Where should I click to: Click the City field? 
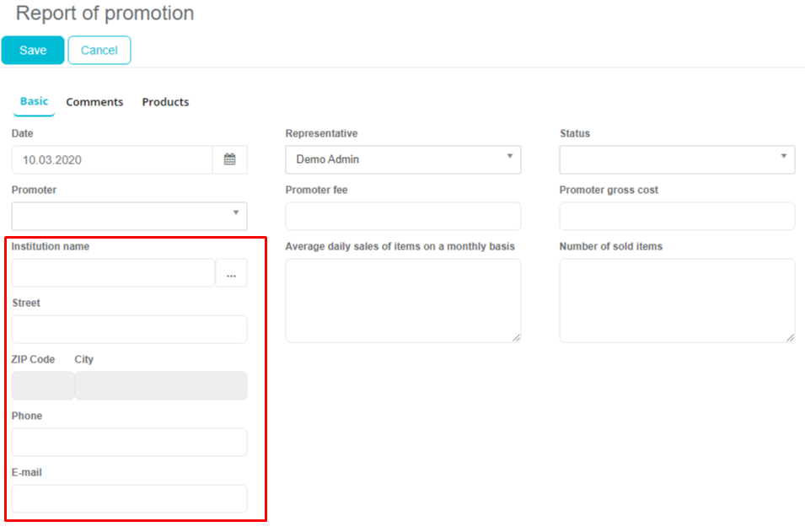[x=161, y=385]
